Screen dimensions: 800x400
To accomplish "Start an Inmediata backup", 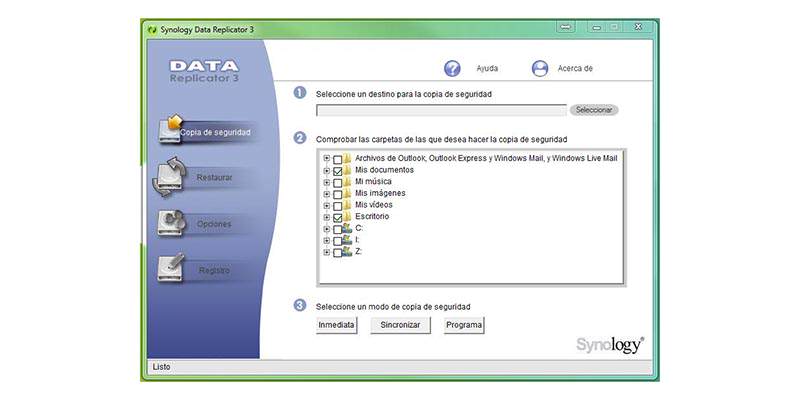I will point(336,325).
